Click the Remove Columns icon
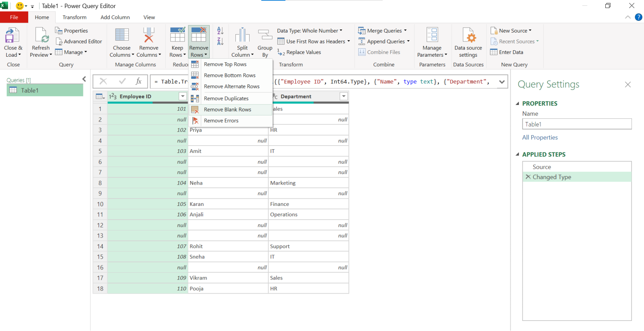Image resolution: width=644 pixels, height=331 pixels. tap(149, 35)
